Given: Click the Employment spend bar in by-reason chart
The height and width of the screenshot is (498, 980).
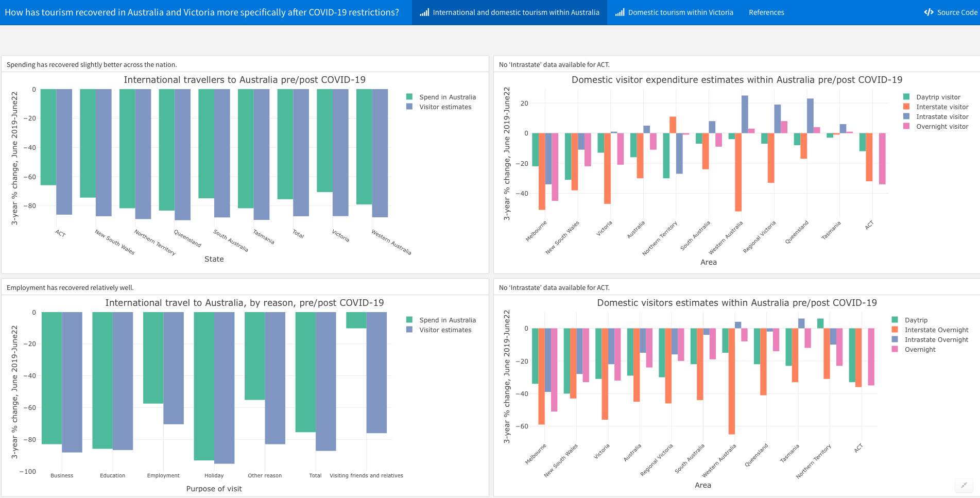Looking at the screenshot, I should tap(153, 357).
